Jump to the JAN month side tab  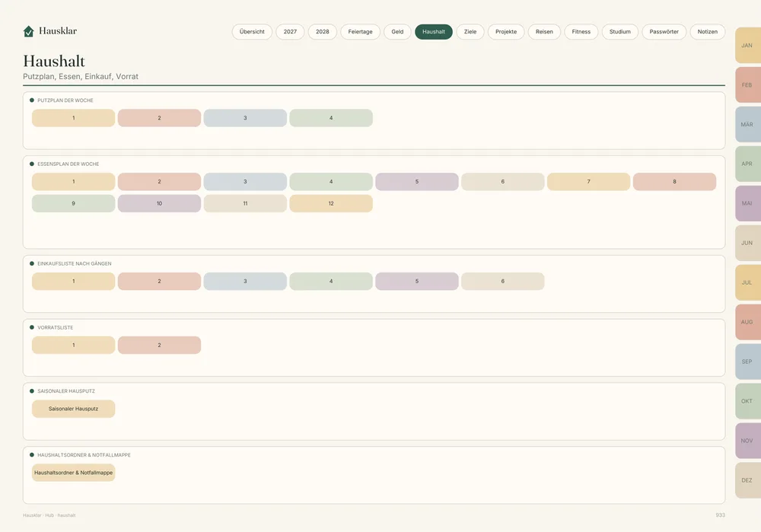pos(748,45)
